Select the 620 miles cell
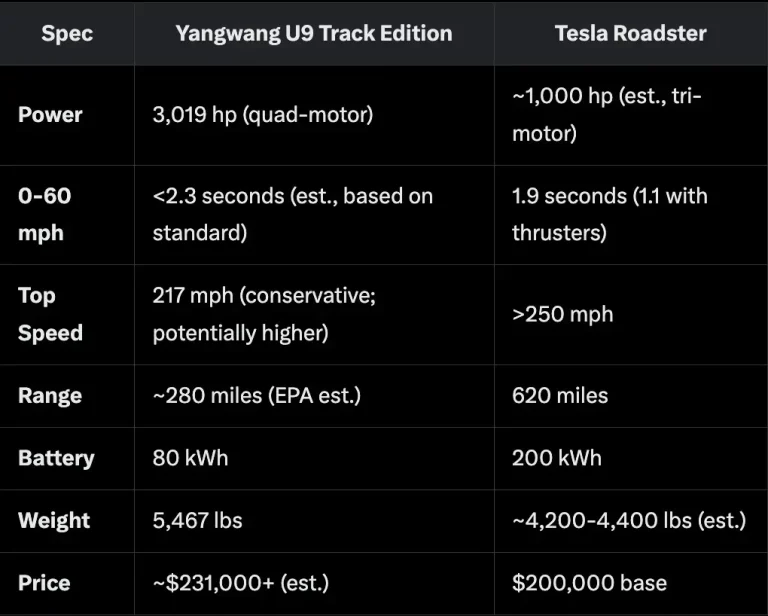768x616 pixels. tap(559, 395)
